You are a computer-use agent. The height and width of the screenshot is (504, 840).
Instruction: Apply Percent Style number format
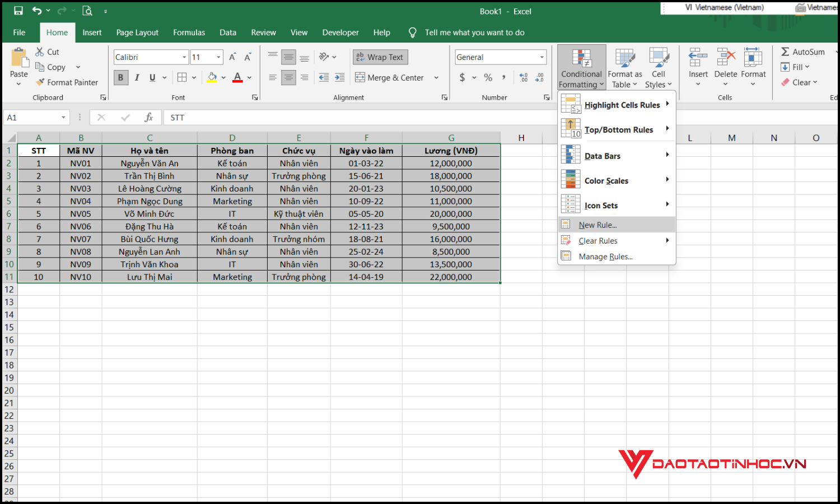(488, 77)
